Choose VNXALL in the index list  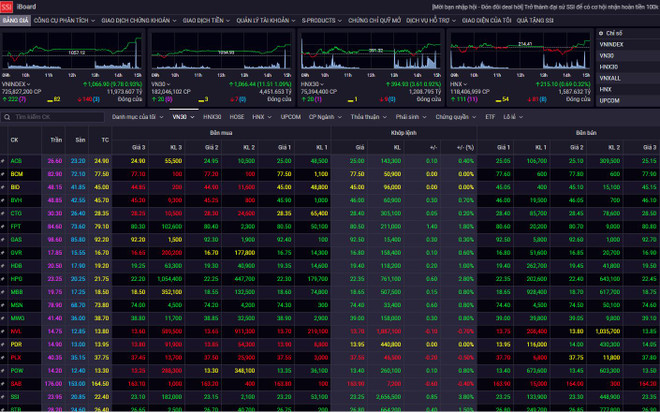tap(609, 78)
